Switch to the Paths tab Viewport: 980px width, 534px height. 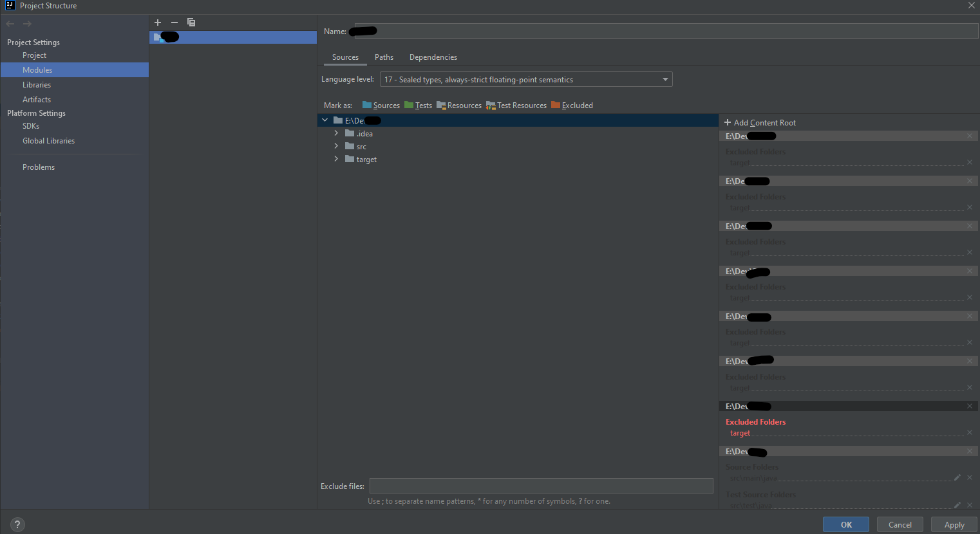[384, 57]
